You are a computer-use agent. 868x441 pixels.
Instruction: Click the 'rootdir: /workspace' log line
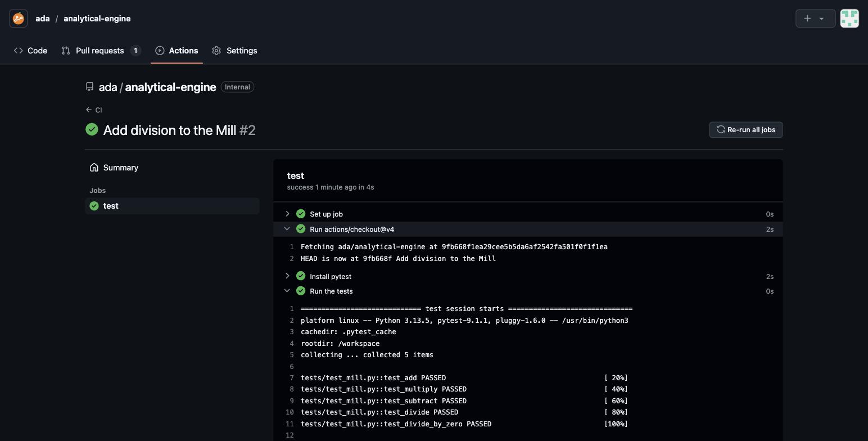pos(340,344)
